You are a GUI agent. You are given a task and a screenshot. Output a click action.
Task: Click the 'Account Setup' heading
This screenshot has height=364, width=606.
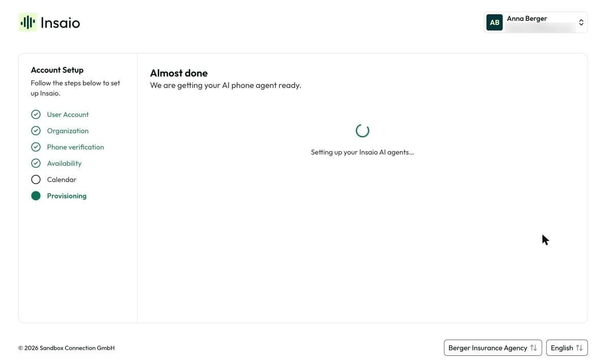tap(57, 70)
